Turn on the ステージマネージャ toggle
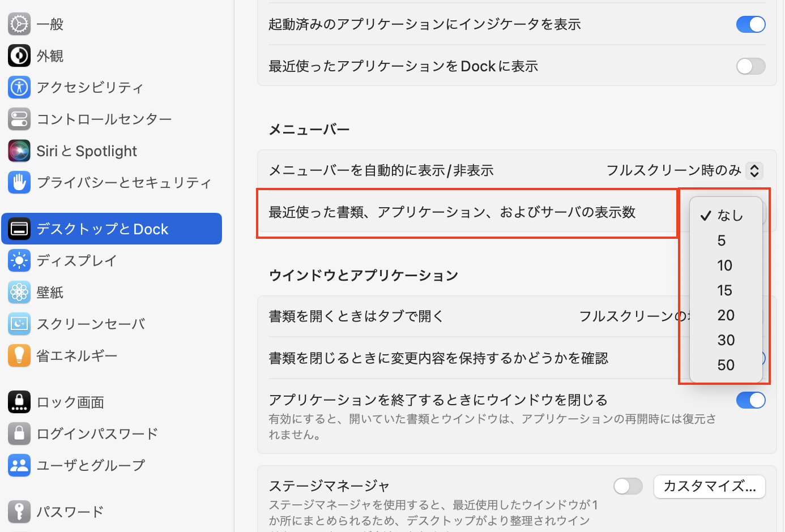785x532 pixels. tap(628, 486)
